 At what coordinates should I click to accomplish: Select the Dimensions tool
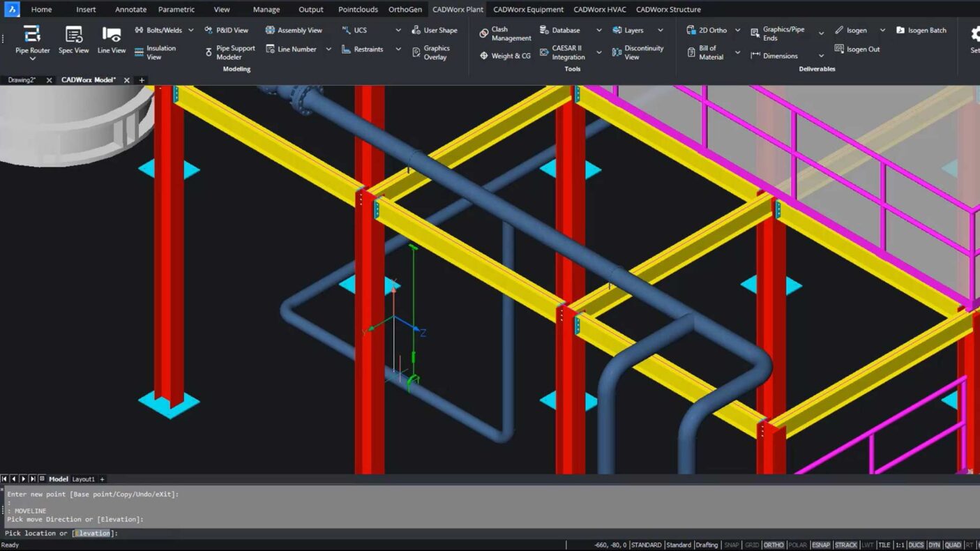point(774,56)
